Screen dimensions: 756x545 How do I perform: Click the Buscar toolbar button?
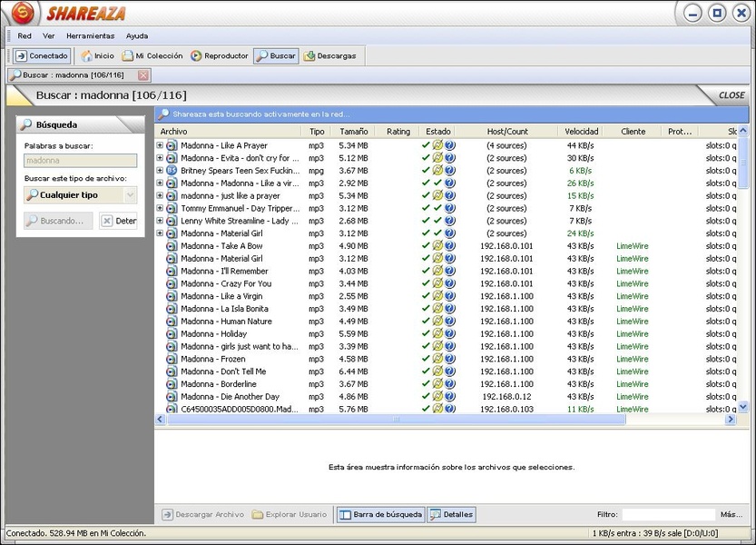pyautogui.click(x=276, y=56)
